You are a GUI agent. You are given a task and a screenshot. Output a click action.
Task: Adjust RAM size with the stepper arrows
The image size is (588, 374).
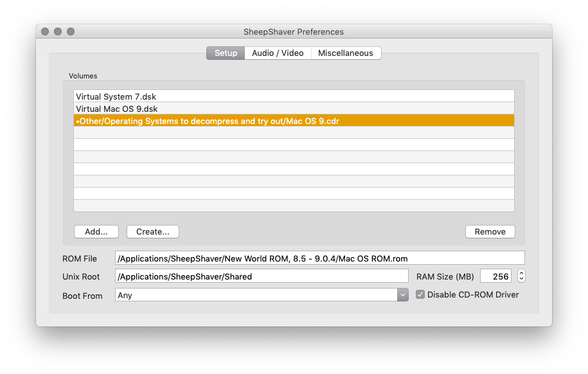coord(521,276)
